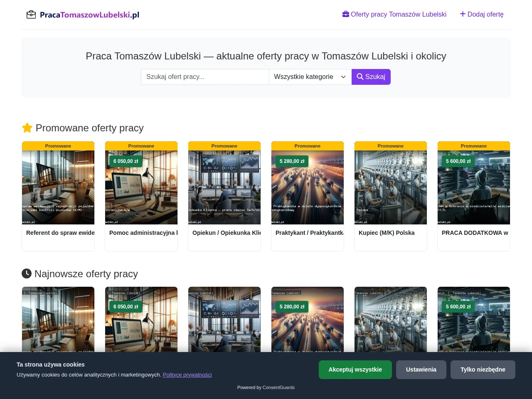Image resolution: width=532 pixels, height=399 pixels.
Task: Choose Tylko niezbędne cookies
Action: tap(483, 369)
